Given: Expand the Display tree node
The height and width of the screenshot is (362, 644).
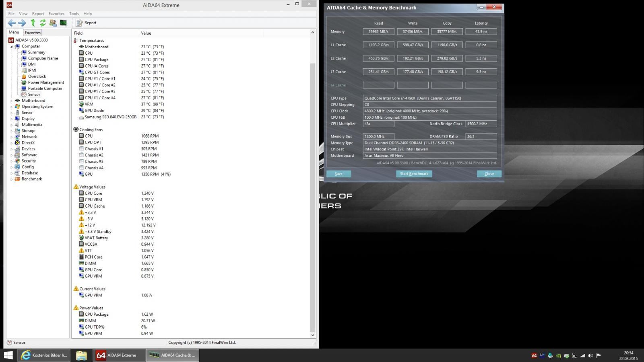Looking at the screenshot, I should tap(11, 119).
